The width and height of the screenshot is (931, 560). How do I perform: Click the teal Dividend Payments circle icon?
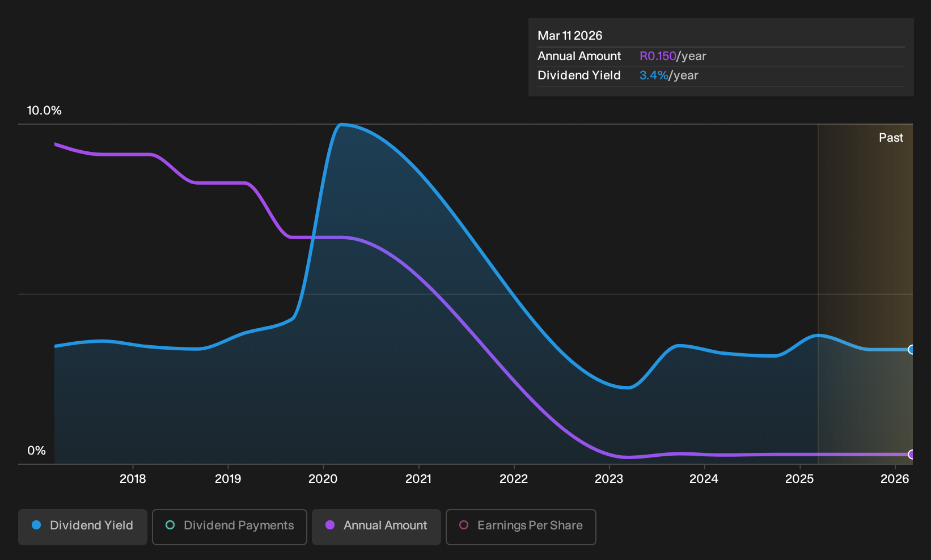(x=170, y=525)
